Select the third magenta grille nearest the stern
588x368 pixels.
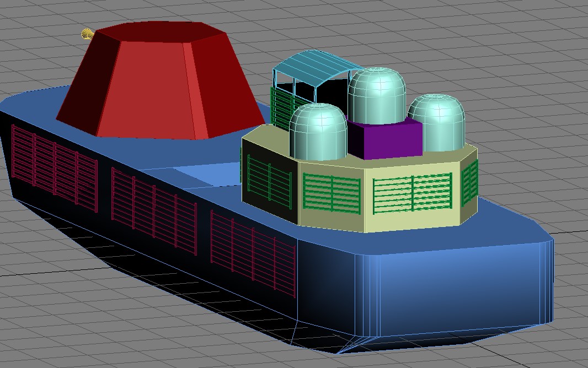pos(253,254)
